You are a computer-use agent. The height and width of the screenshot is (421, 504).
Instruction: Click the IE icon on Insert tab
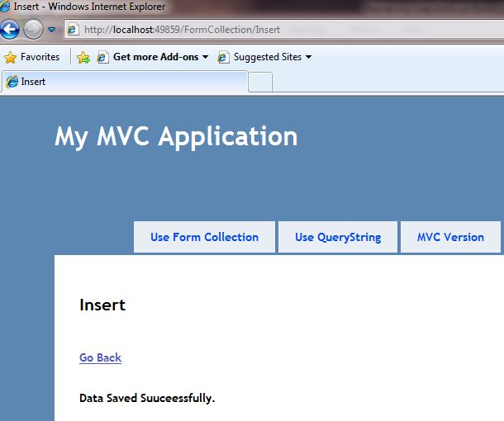tap(12, 82)
